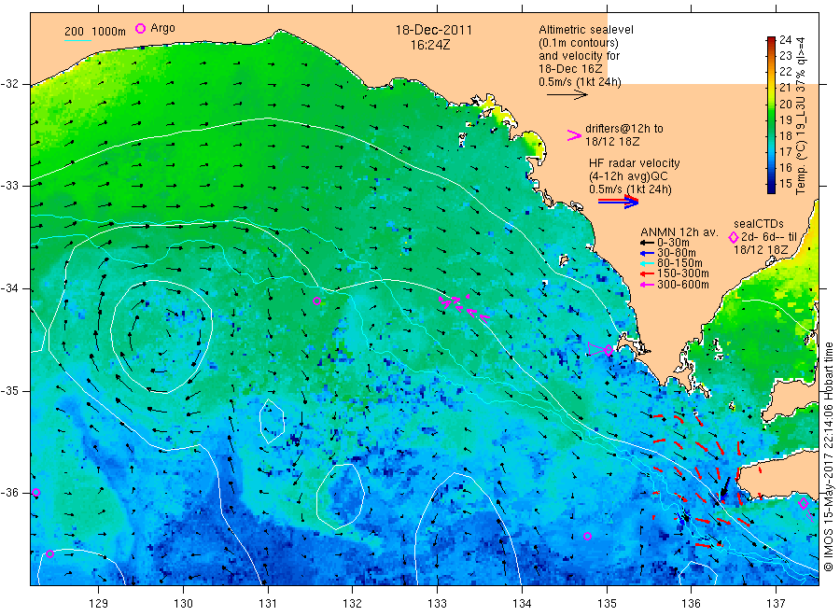Viewport: 840px width, 616px height.
Task: Click the 'drifters@12h to' label
Action: [x=624, y=129]
